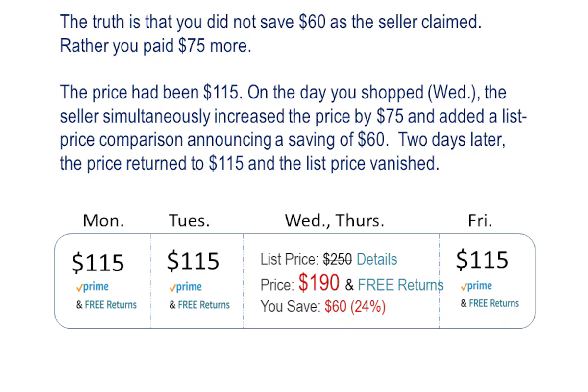Click the 'You Save:' label
This screenshot has height=392, width=588.
pyautogui.click(x=291, y=307)
